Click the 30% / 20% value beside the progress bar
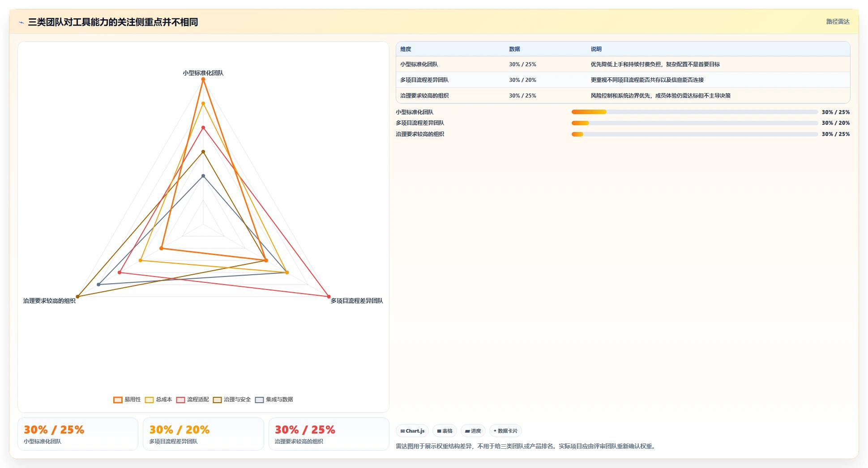The image size is (868, 468). pyautogui.click(x=836, y=123)
